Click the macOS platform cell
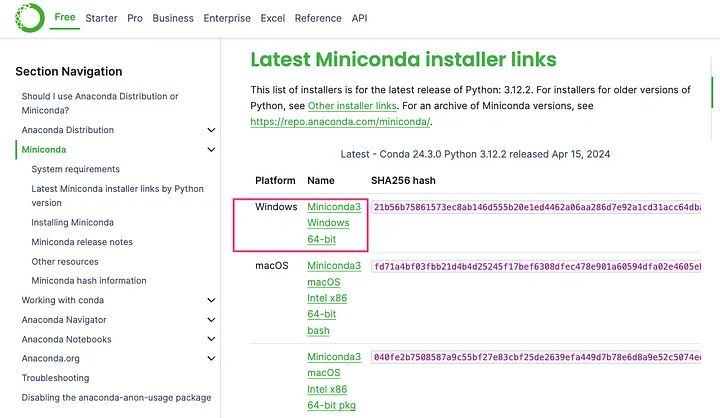Screen dimensions: 720x418 click(x=271, y=265)
